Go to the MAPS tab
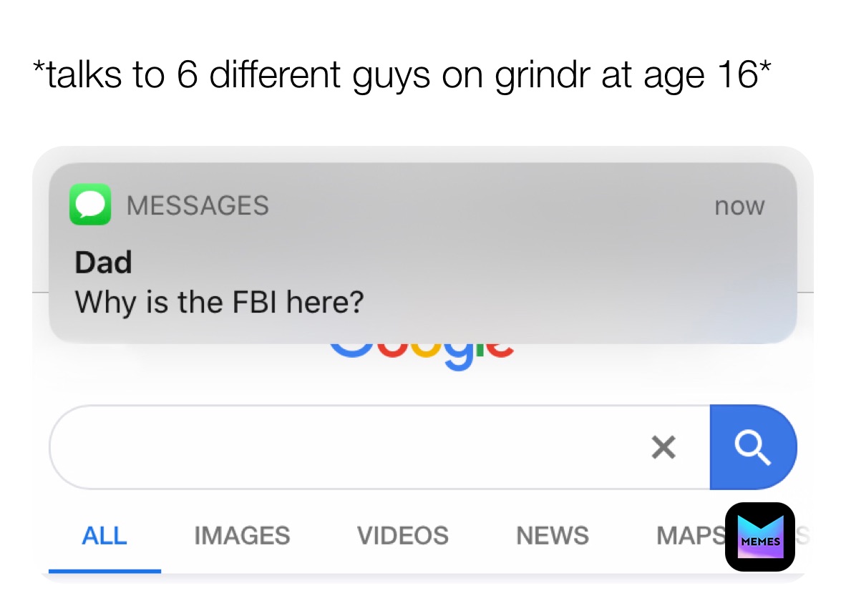Screen dimensions: 846x616 pyautogui.click(x=691, y=536)
